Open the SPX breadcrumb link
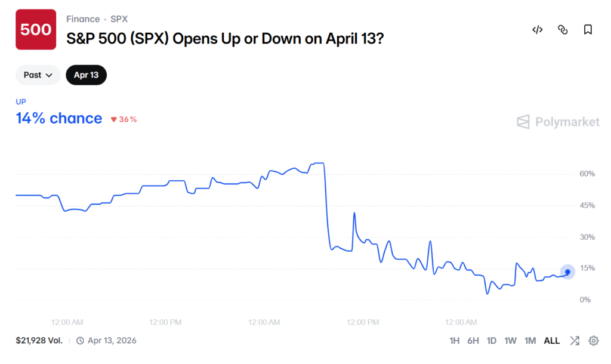This screenshot has height=364, width=611. coord(119,18)
